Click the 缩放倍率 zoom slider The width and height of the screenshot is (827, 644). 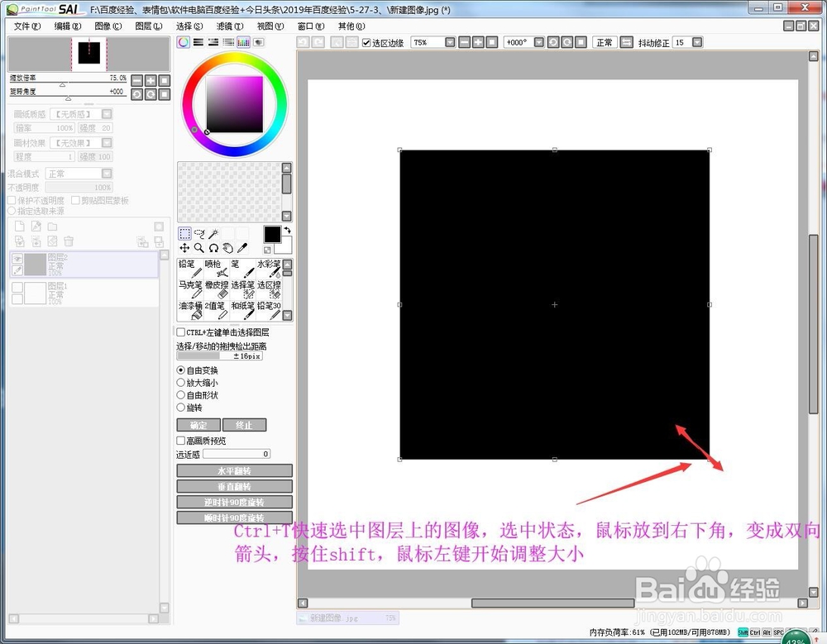(68, 84)
